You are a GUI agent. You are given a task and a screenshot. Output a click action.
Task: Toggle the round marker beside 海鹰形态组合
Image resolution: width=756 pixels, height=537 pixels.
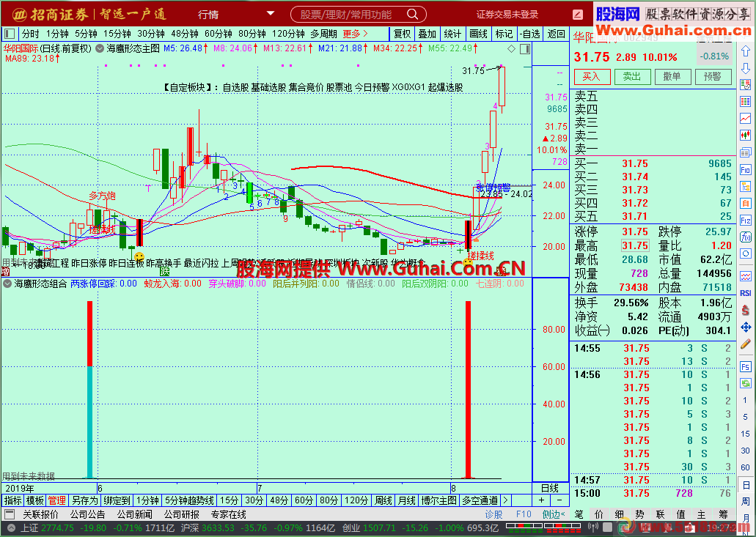7,284
